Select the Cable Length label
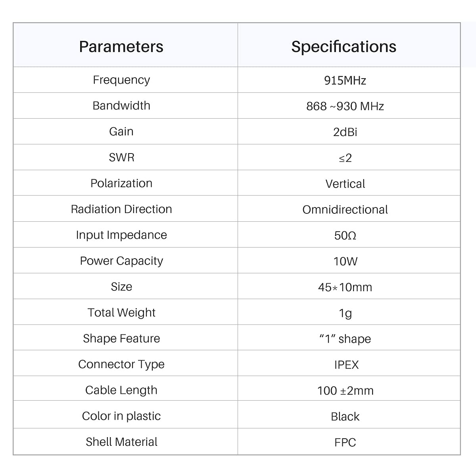The image size is (476, 476). pyautogui.click(x=121, y=390)
